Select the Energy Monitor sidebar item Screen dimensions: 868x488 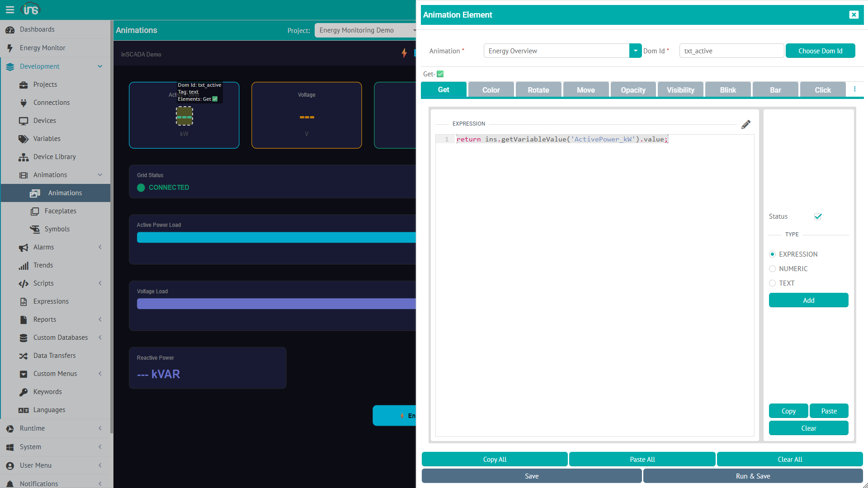(x=42, y=47)
